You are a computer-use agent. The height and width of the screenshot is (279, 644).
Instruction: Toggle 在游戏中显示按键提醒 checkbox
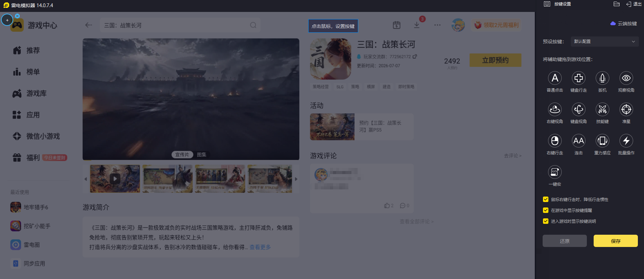click(546, 210)
